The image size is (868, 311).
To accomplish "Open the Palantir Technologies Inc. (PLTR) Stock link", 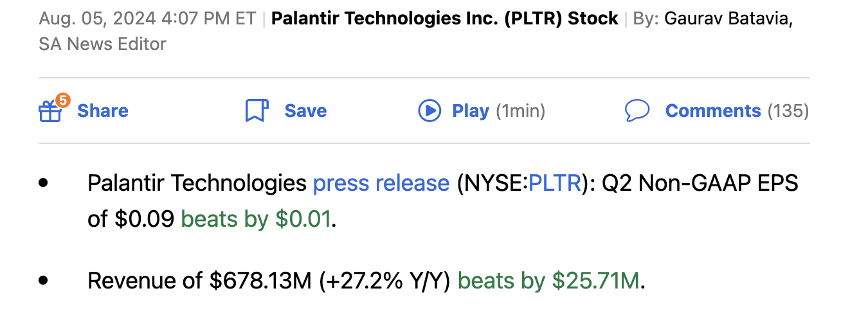I will point(444,19).
